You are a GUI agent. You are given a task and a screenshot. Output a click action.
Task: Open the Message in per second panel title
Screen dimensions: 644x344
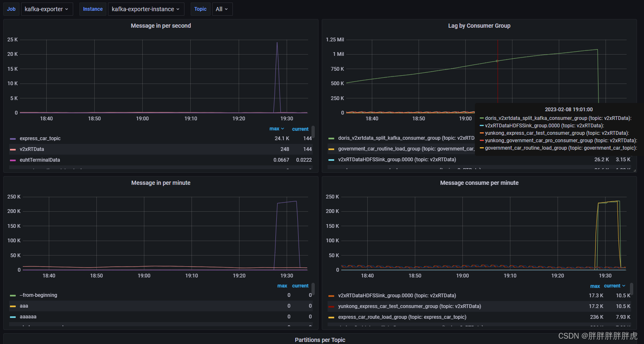click(x=161, y=26)
